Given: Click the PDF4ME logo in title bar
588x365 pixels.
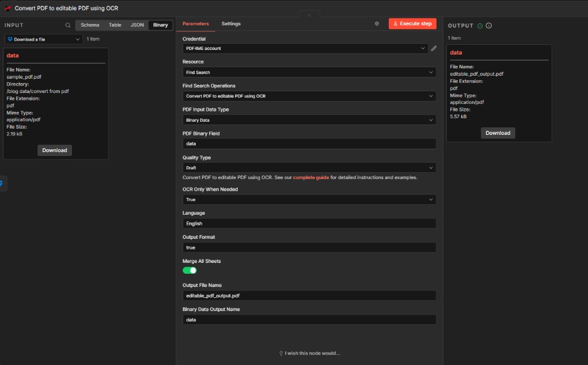Looking at the screenshot, I should click(8, 9).
